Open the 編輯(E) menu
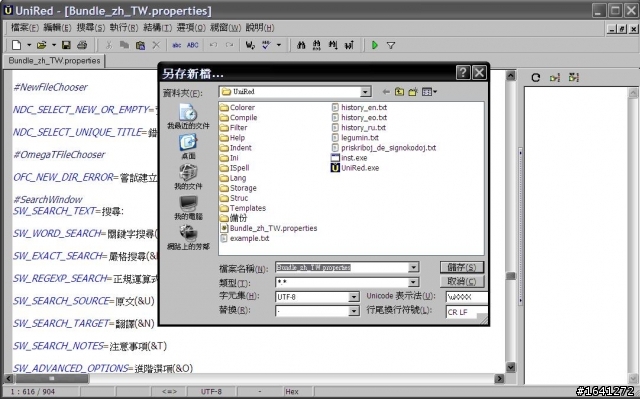640x399 pixels. click(58, 28)
